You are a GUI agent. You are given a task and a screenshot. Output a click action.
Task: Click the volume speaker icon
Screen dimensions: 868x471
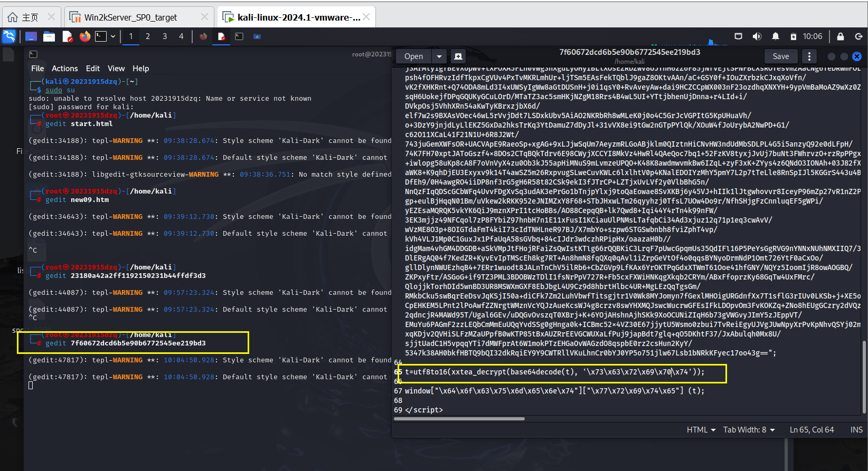(757, 36)
